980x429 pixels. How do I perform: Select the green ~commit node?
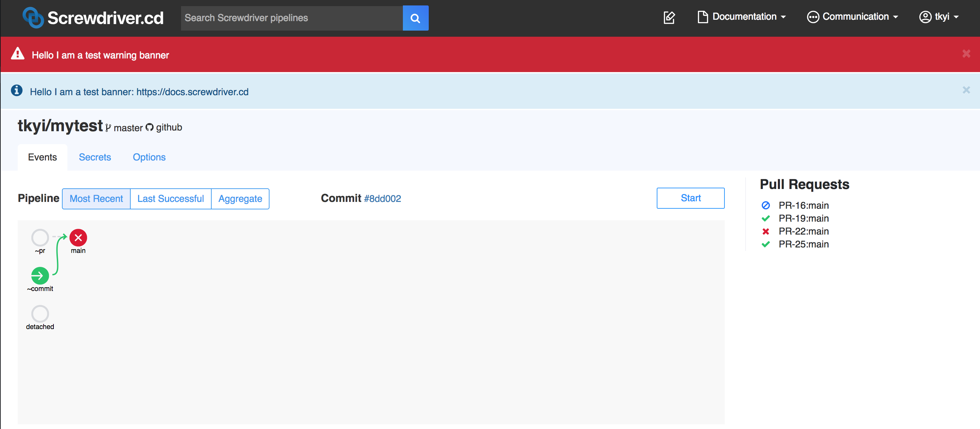[x=40, y=276]
